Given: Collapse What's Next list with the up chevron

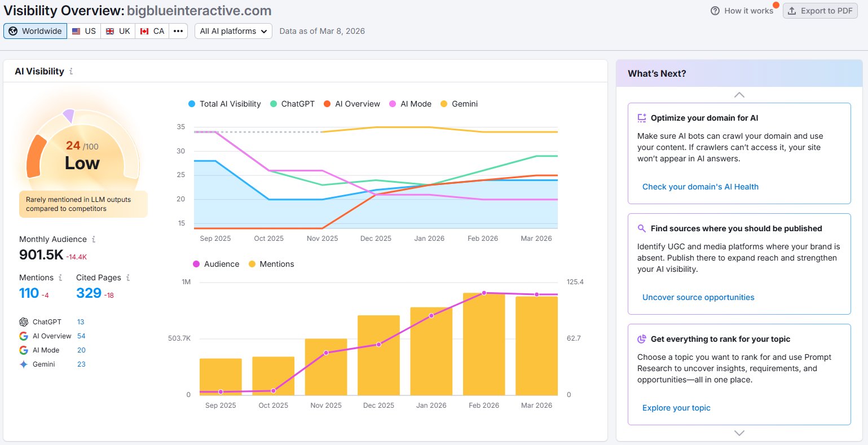Looking at the screenshot, I should pyautogui.click(x=739, y=95).
